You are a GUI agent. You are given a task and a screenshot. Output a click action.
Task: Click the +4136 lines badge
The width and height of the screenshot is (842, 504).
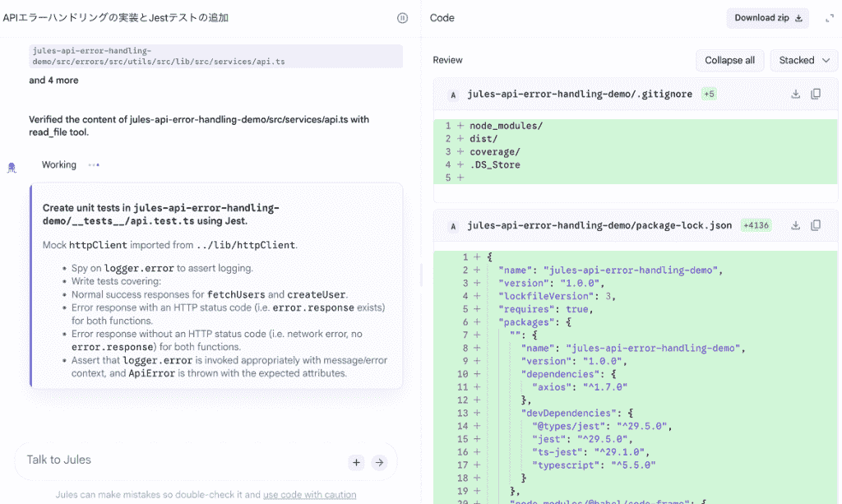click(x=756, y=225)
